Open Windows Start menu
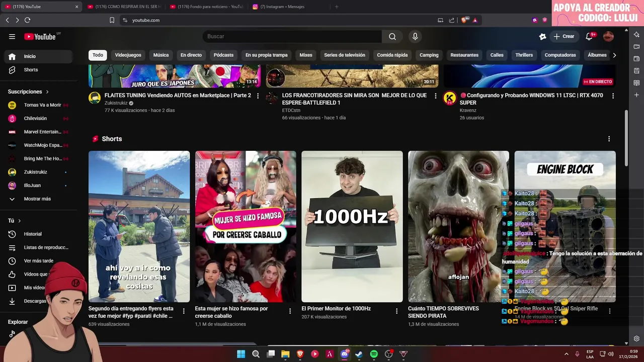The height and width of the screenshot is (362, 644). coord(241,354)
